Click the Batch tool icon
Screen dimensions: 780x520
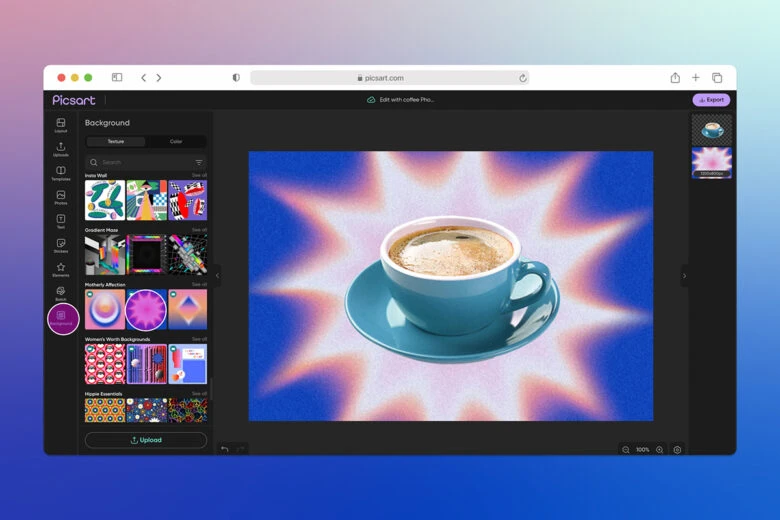[x=61, y=293]
